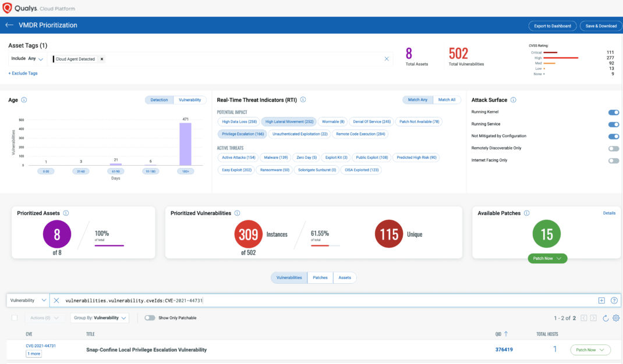This screenshot has width=623, height=364.
Task: Enable Remotely Discoverable Only toggle
Action: [613, 148]
